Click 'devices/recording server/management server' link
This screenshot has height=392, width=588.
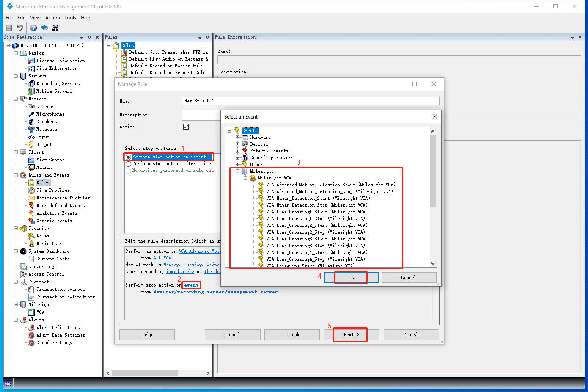(x=216, y=292)
